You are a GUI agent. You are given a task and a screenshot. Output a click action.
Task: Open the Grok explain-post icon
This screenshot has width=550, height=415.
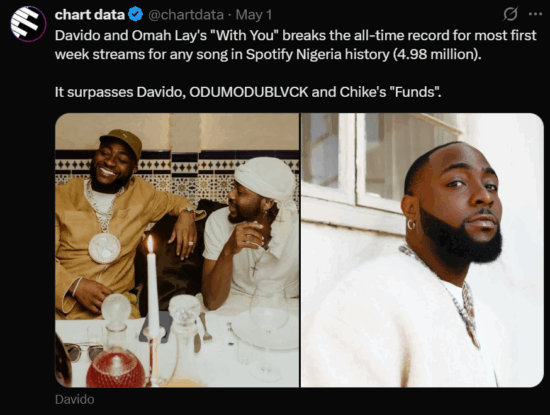tap(510, 14)
